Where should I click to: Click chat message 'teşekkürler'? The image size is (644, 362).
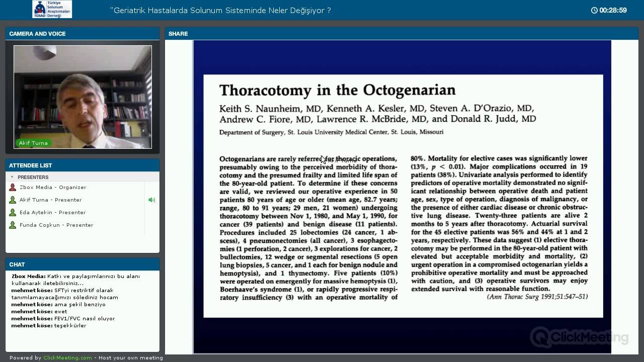click(x=70, y=326)
